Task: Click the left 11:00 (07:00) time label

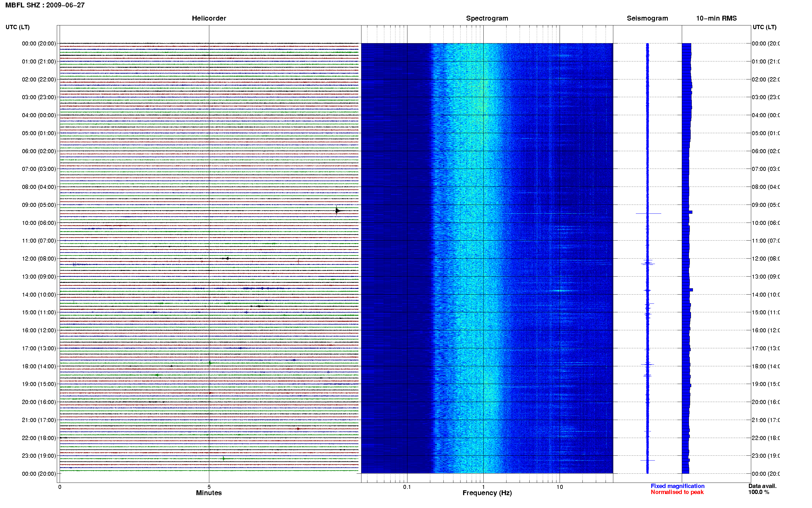Action: pyautogui.click(x=39, y=241)
